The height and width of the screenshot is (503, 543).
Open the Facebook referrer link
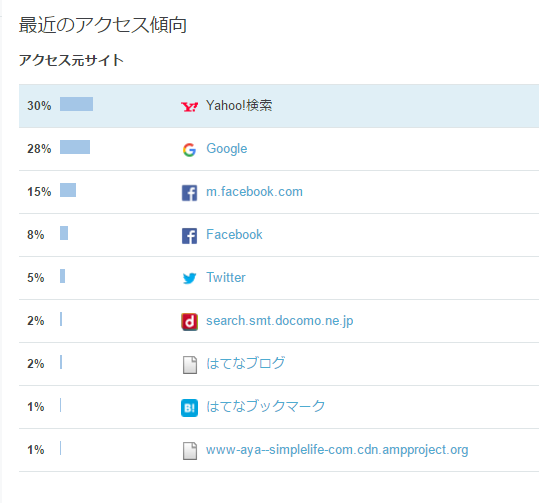pyautogui.click(x=234, y=235)
